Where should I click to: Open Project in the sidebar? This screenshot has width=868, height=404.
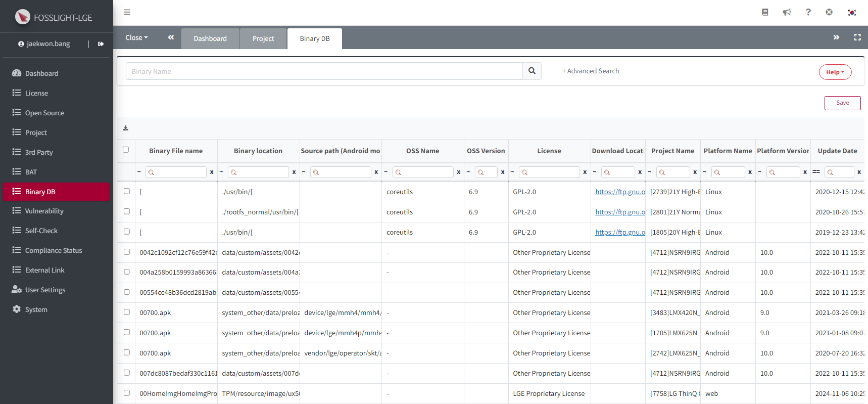[57, 132]
